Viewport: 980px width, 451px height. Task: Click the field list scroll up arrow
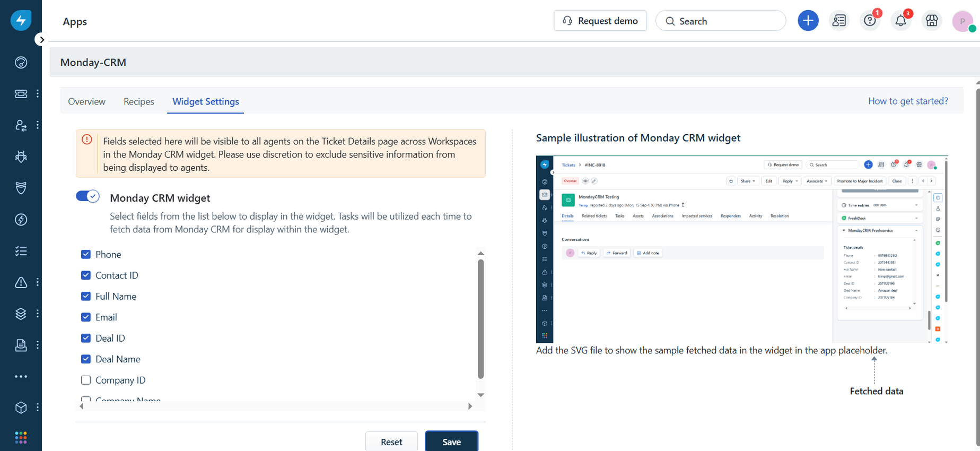[481, 254]
